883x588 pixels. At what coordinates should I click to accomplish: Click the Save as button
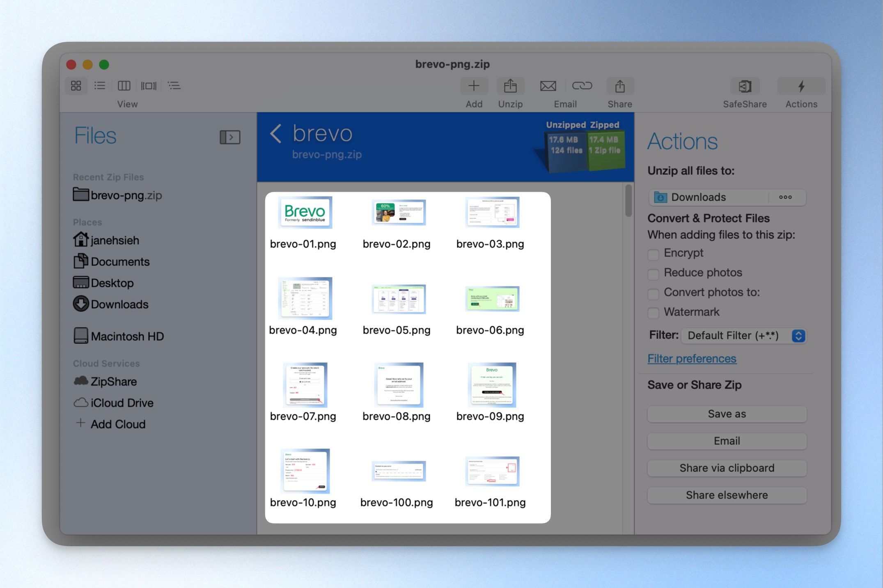point(727,414)
